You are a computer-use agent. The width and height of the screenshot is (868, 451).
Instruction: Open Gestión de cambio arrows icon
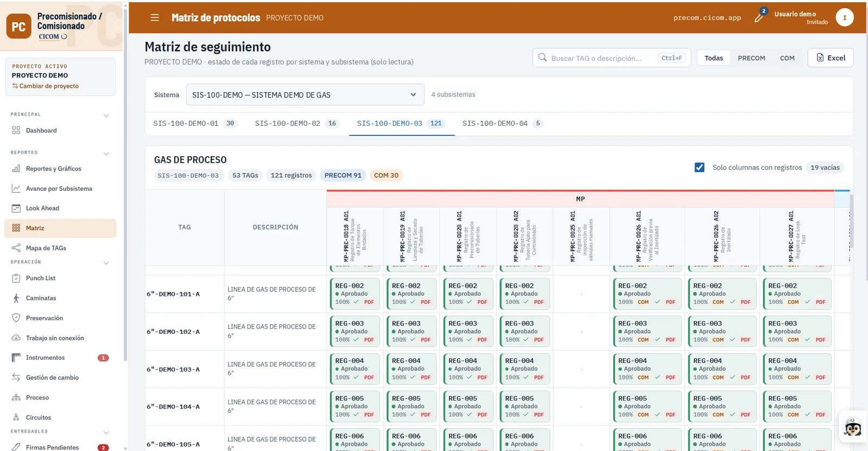point(16,377)
